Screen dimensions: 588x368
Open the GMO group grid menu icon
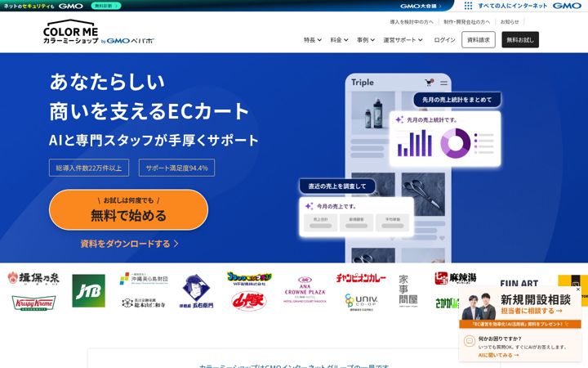(468, 6)
